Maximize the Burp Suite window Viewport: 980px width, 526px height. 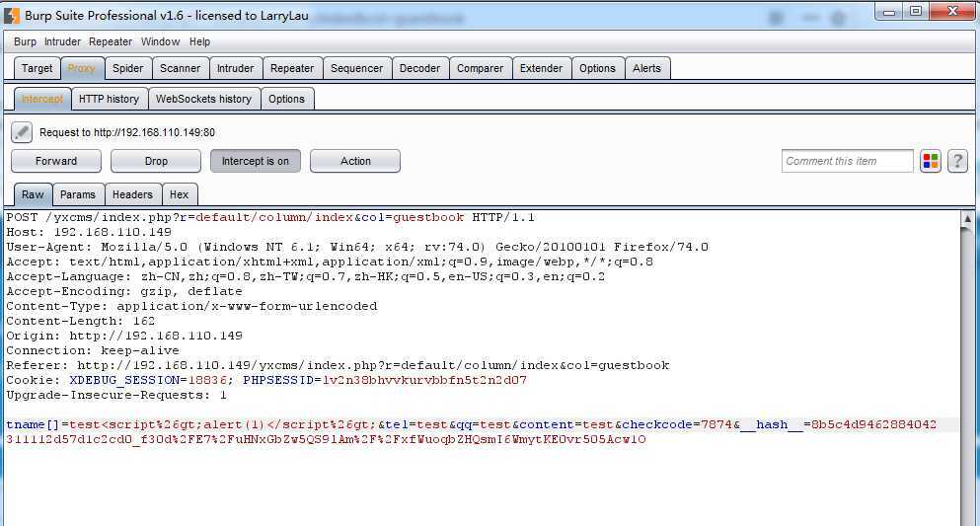coord(916,12)
